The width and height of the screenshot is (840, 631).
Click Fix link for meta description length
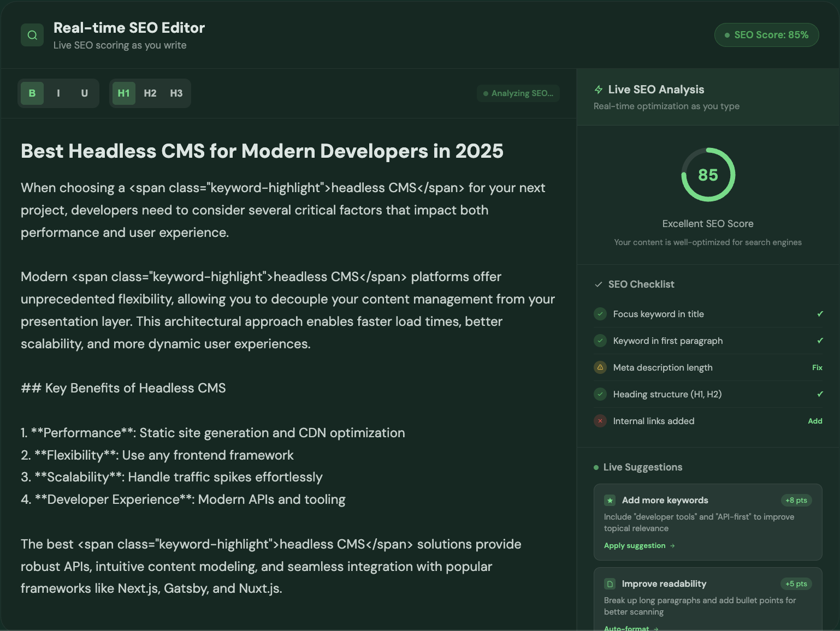(x=817, y=367)
